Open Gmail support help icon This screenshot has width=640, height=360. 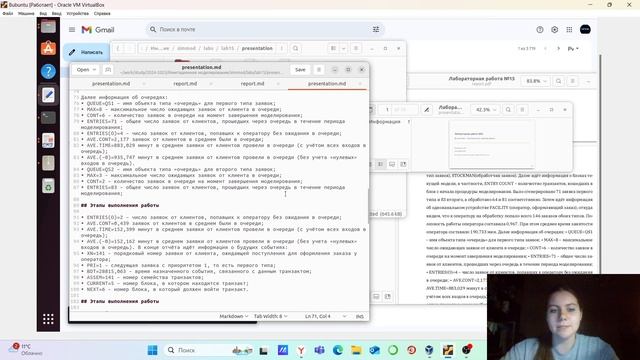click(540, 29)
